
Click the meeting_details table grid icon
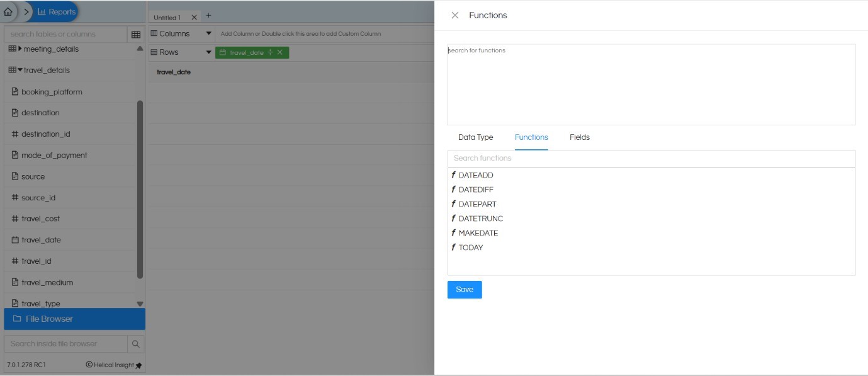click(12, 49)
